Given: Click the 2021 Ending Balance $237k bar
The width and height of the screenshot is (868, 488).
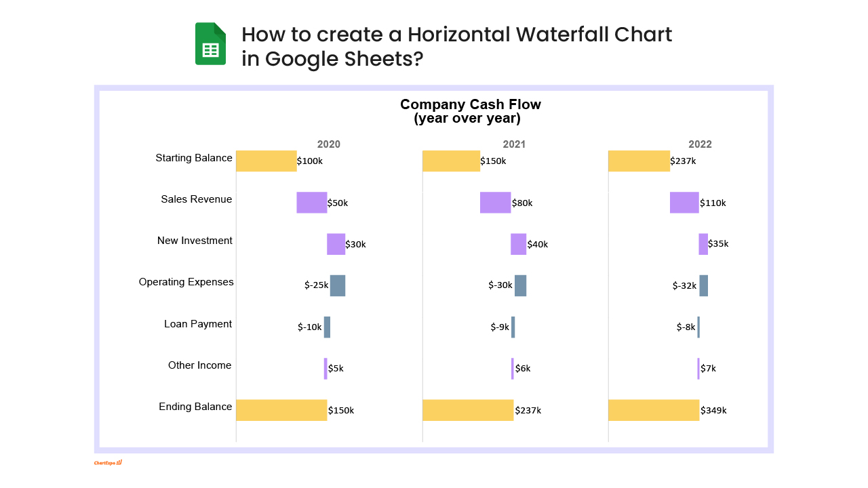Looking at the screenshot, I should [467, 410].
